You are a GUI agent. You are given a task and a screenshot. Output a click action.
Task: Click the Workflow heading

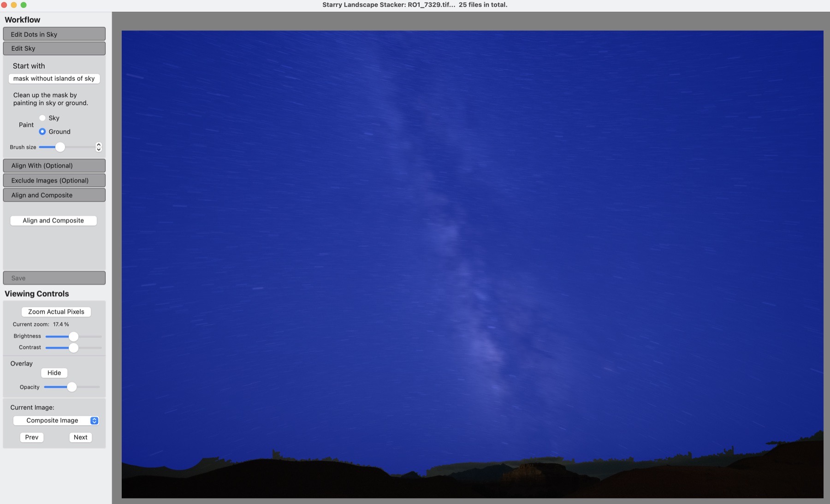pos(23,20)
